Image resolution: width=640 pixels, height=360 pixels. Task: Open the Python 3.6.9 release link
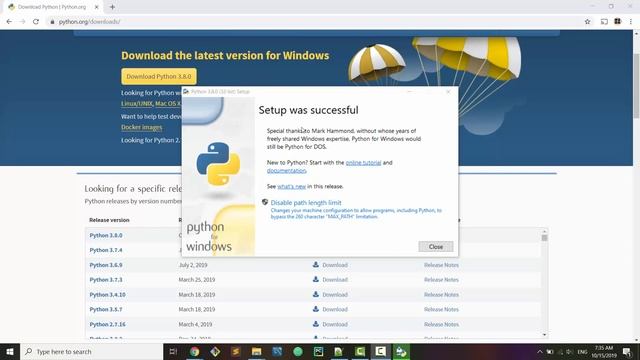point(106,265)
